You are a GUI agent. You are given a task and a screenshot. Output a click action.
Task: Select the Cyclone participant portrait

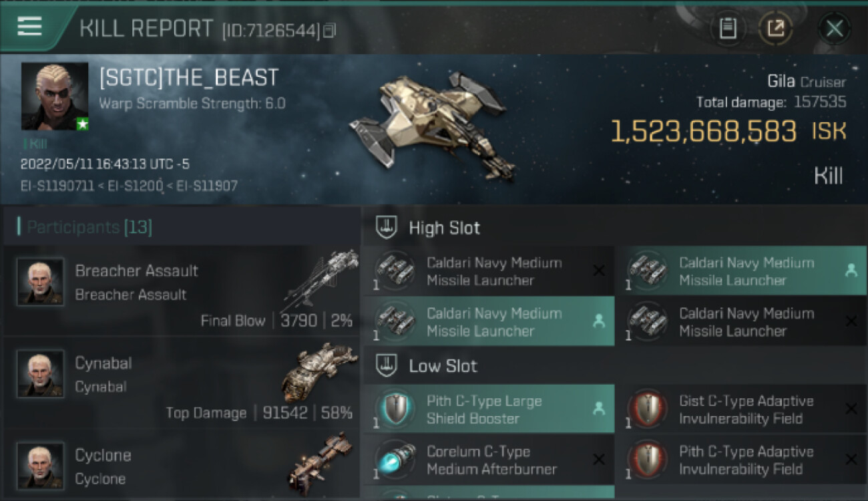tap(40, 466)
